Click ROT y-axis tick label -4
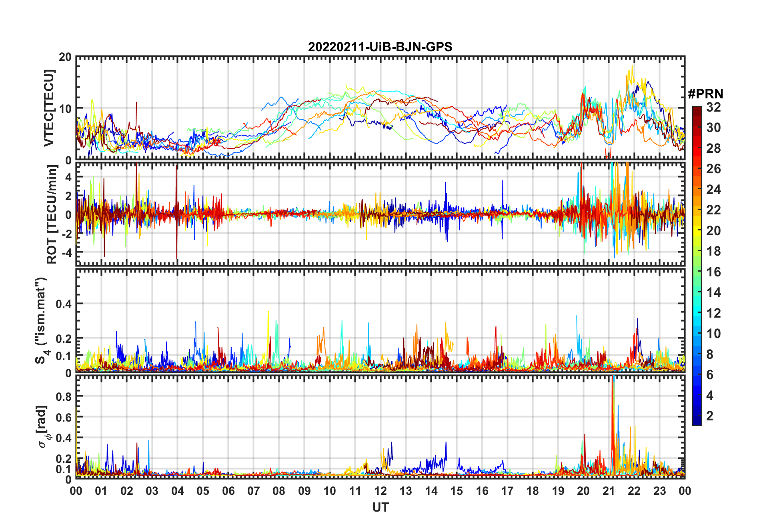 click(66, 253)
